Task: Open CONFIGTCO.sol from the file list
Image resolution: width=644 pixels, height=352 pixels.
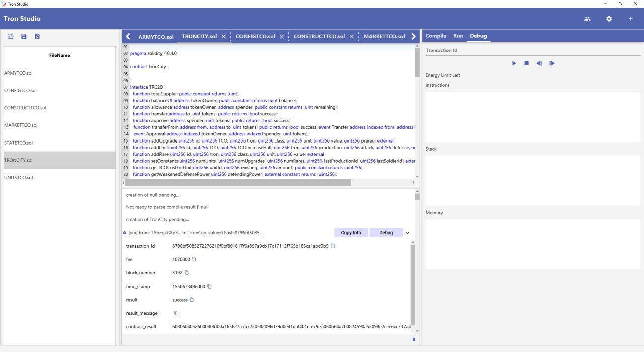Action: click(59, 91)
